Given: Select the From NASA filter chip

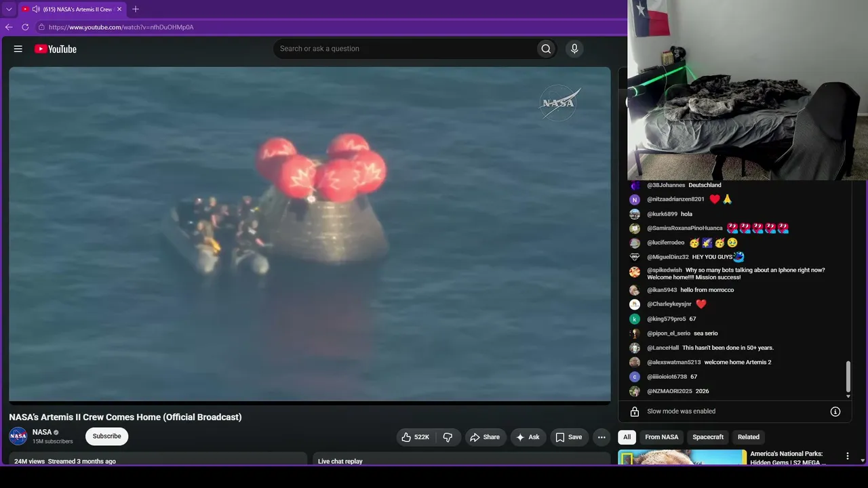Looking at the screenshot, I should point(662,437).
